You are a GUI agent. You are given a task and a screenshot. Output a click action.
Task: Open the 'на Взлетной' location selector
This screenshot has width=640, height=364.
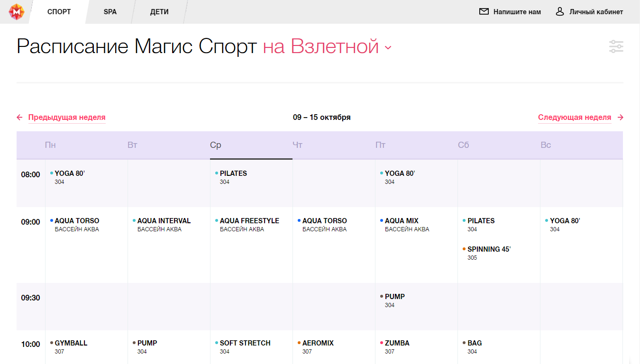tap(321, 46)
